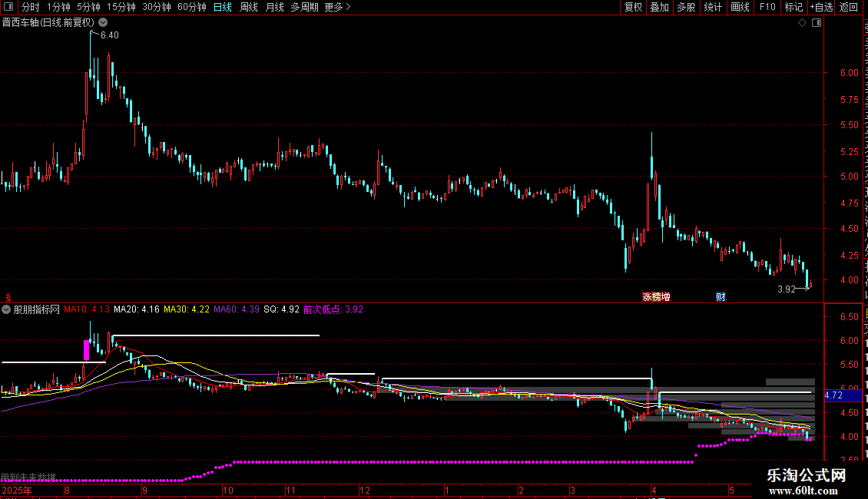Expand the 更多 periods menu
868x499 pixels.
point(337,7)
